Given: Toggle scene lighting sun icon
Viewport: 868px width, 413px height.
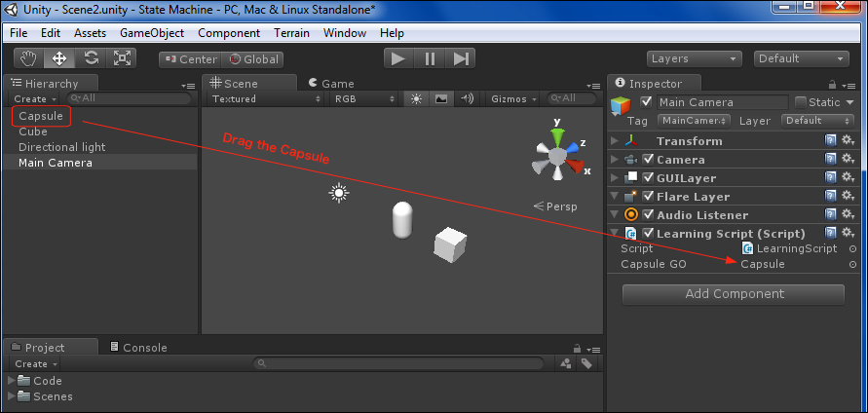Looking at the screenshot, I should [416, 98].
